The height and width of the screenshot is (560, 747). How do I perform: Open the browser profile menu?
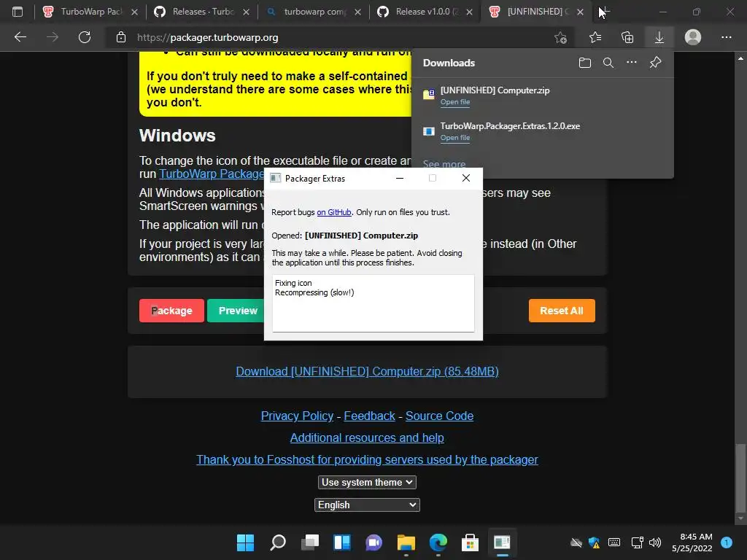(693, 37)
